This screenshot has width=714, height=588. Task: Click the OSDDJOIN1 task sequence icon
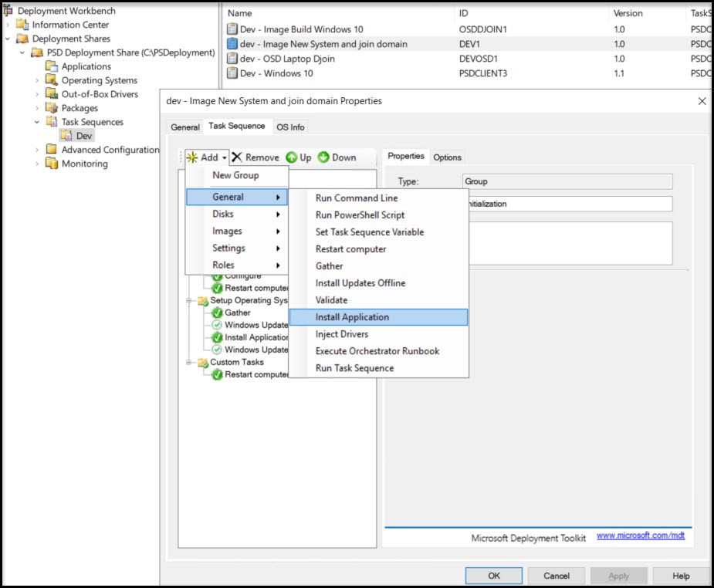232,29
